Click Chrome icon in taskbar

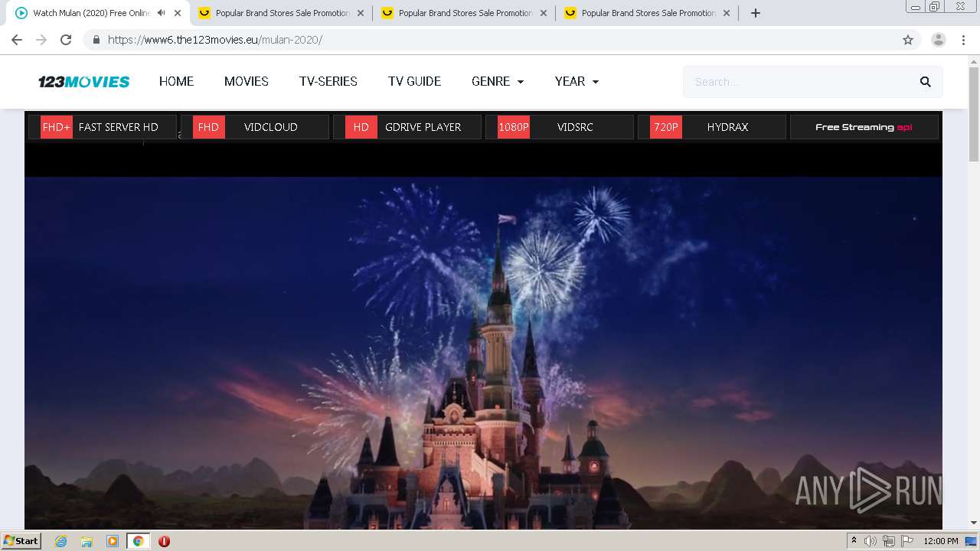click(138, 541)
